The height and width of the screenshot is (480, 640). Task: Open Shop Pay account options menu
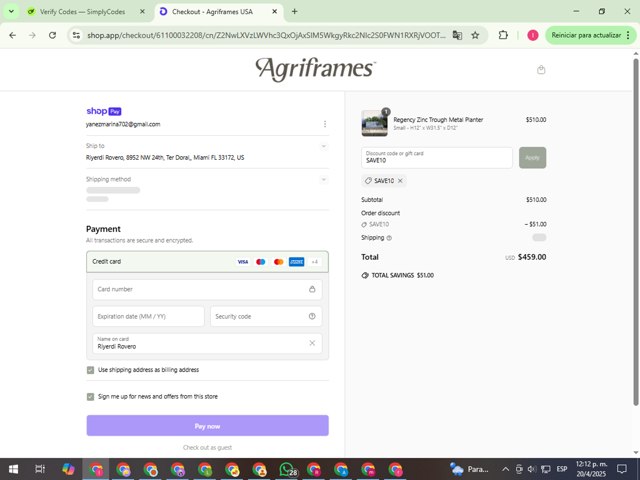[325, 124]
